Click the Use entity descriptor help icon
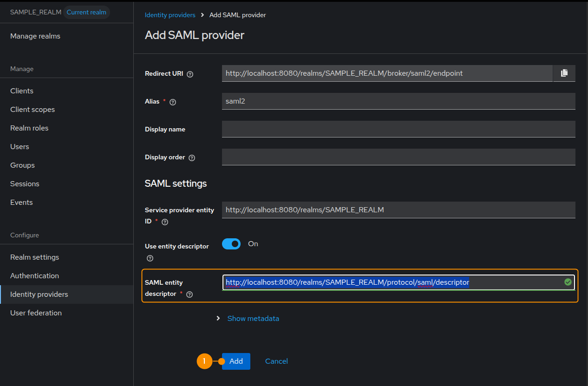This screenshot has height=386, width=588. pyautogui.click(x=150, y=258)
